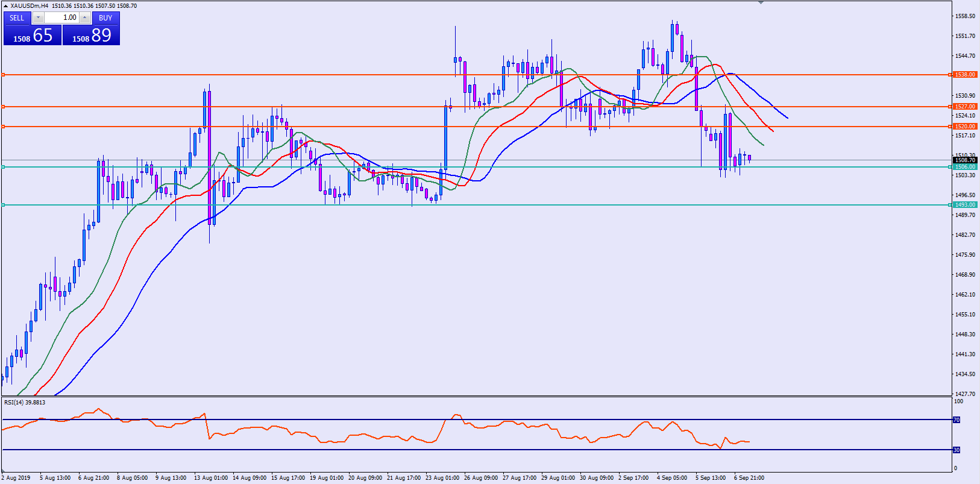Click the XAUUSDm,H4 chart title text
Image resolution: width=980 pixels, height=484 pixels.
click(x=29, y=6)
